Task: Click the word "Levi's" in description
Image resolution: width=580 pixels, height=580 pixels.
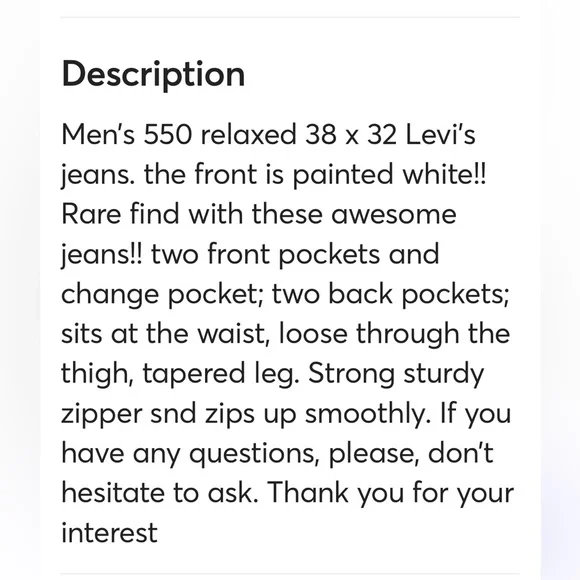Action: pyautogui.click(x=440, y=134)
